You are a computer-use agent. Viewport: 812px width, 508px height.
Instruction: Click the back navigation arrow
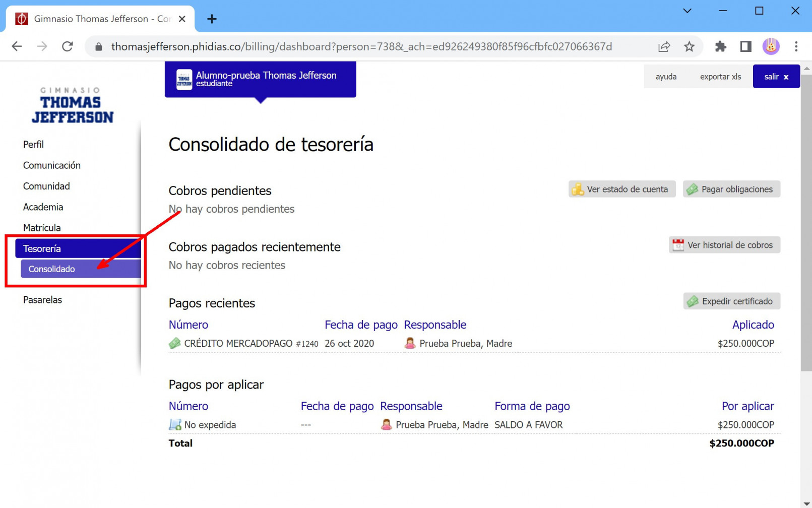pos(17,47)
